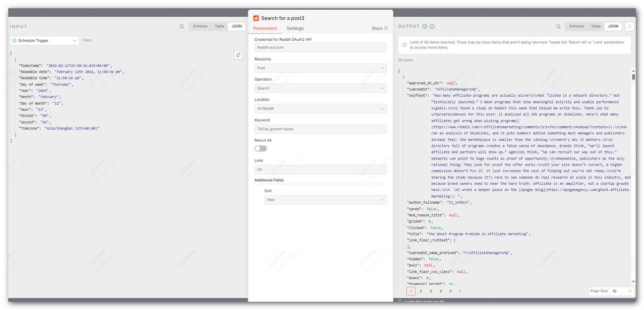Viewport: 644px width, 310px height.
Task: Click the "Readable time" key in input JSON
Action: (35, 78)
